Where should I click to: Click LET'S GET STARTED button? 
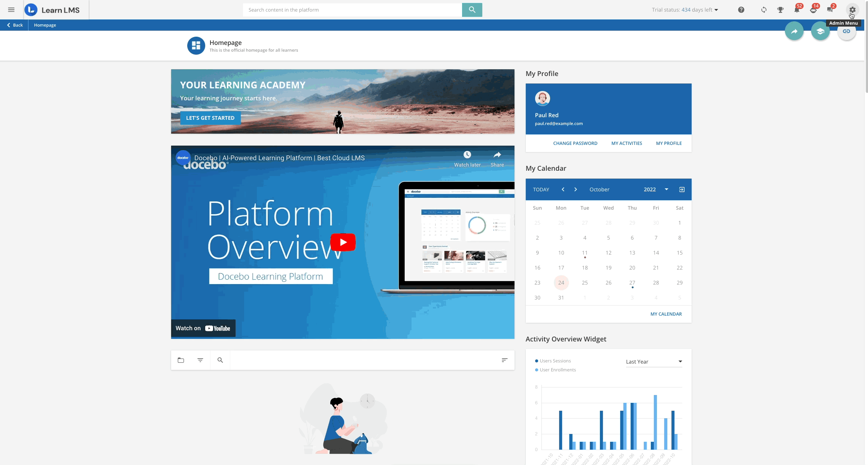pyautogui.click(x=210, y=118)
